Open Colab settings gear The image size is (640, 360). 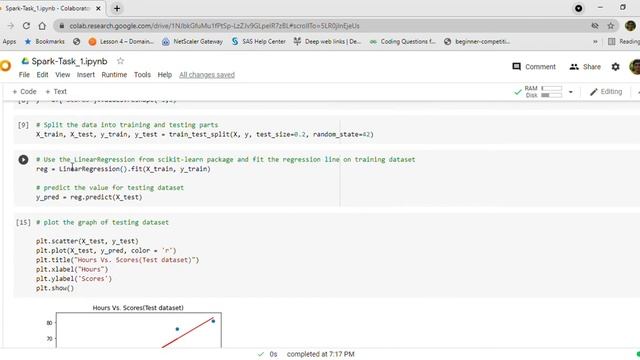(x=616, y=67)
